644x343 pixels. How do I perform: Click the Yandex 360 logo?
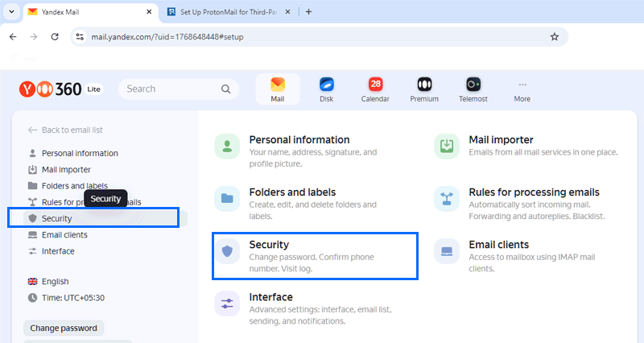(x=50, y=89)
